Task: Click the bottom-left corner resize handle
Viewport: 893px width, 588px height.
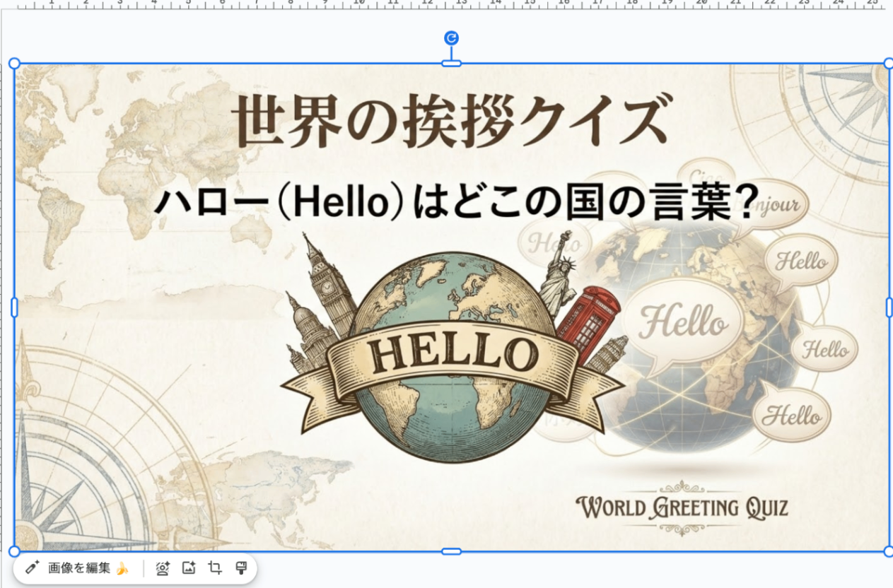Action: pos(14,551)
